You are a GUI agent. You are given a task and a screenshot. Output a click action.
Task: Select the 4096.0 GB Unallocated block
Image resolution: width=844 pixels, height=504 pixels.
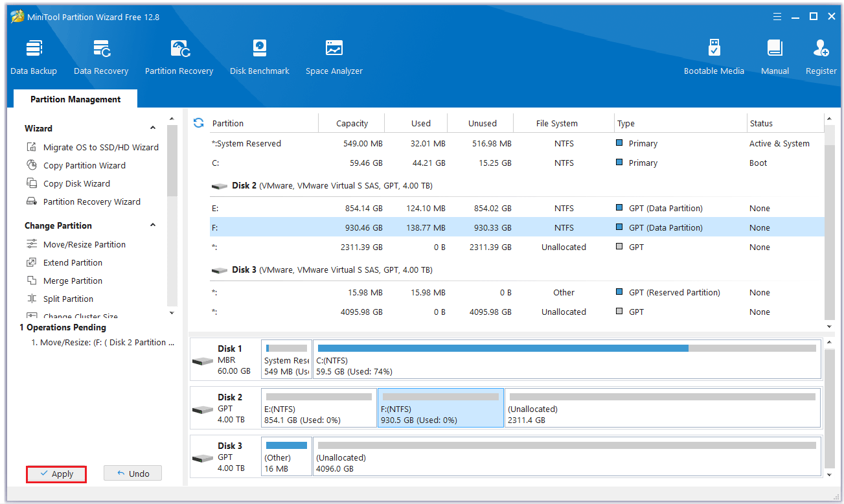[566, 457]
